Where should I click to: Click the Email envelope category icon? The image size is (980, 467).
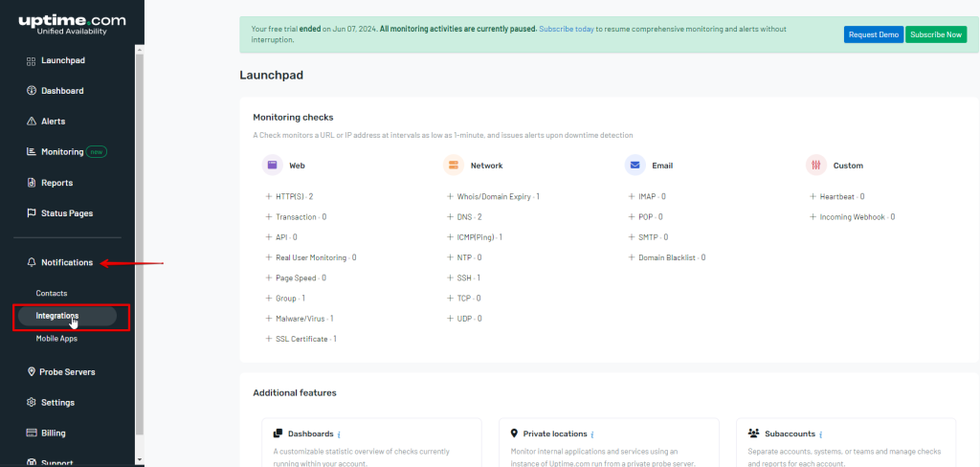click(x=635, y=166)
